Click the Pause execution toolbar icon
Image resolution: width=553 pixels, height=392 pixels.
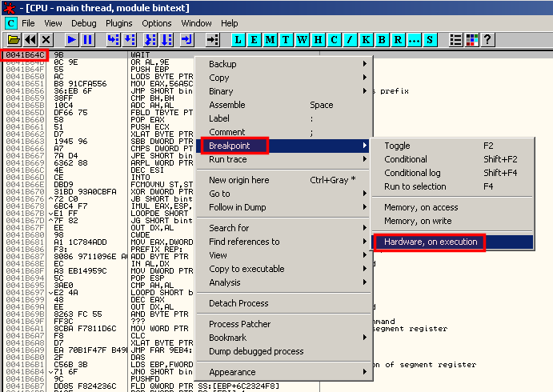tap(87, 39)
